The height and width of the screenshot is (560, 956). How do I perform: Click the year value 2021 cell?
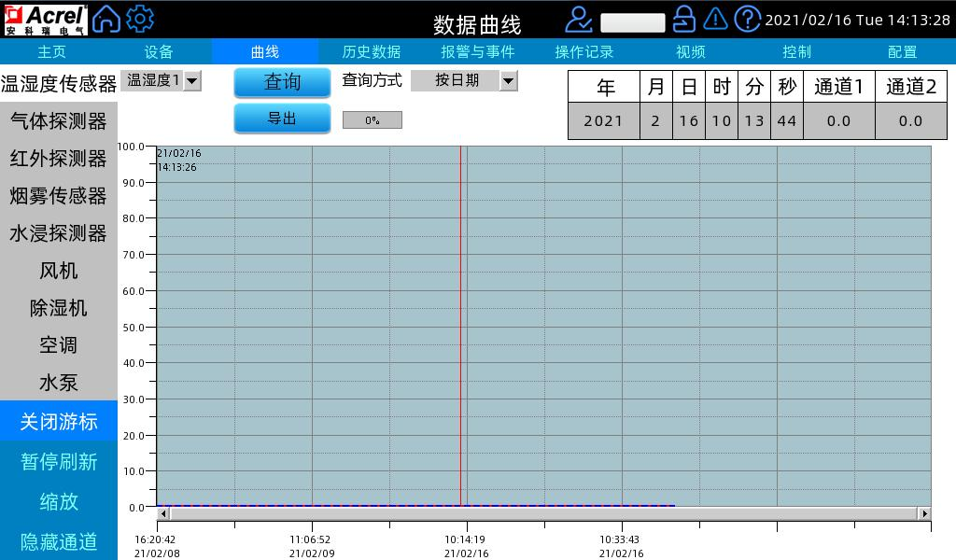point(604,120)
